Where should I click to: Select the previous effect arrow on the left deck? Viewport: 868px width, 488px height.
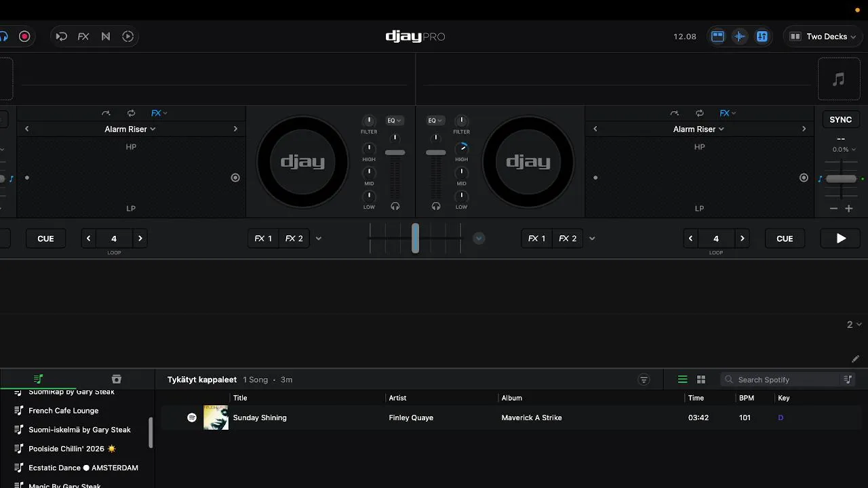[x=27, y=129]
